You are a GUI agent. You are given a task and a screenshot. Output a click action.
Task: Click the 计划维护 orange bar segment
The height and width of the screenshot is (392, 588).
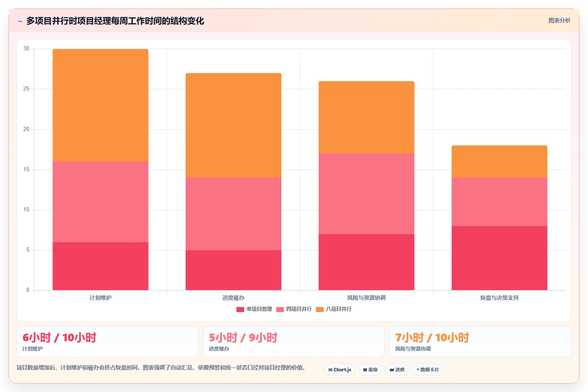pyautogui.click(x=101, y=105)
